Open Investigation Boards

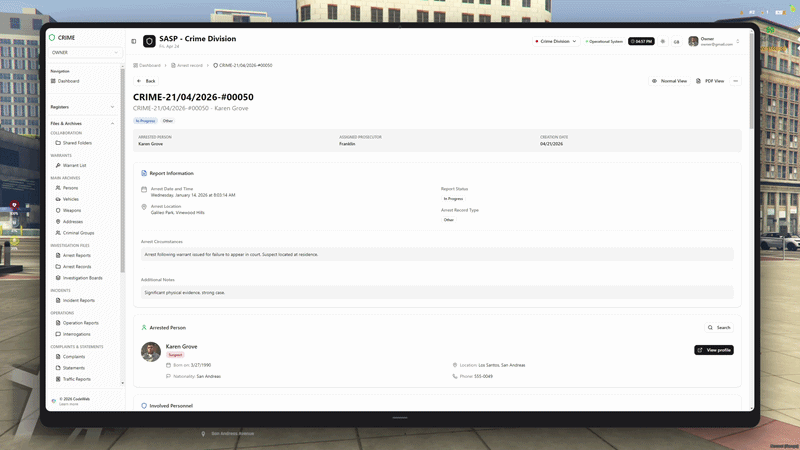(x=82, y=278)
